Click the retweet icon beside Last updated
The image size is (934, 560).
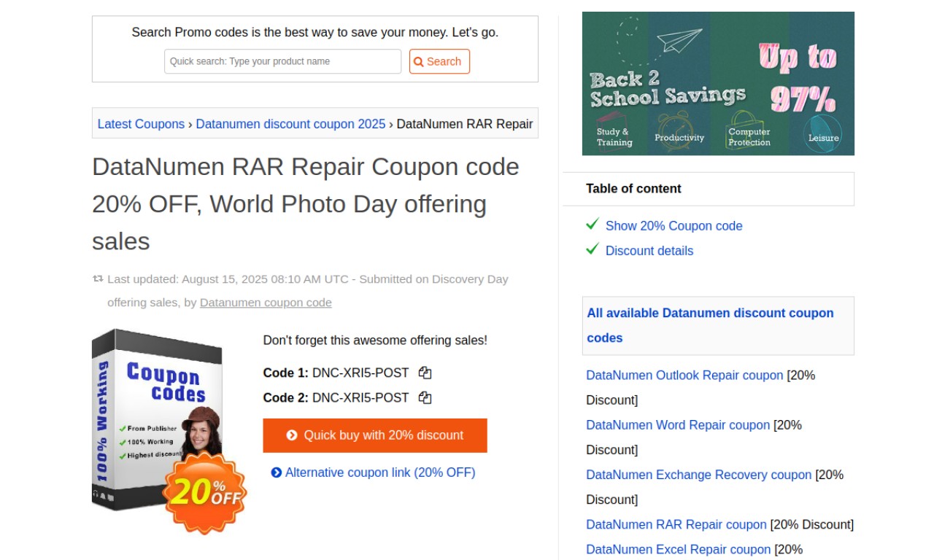pos(98,279)
